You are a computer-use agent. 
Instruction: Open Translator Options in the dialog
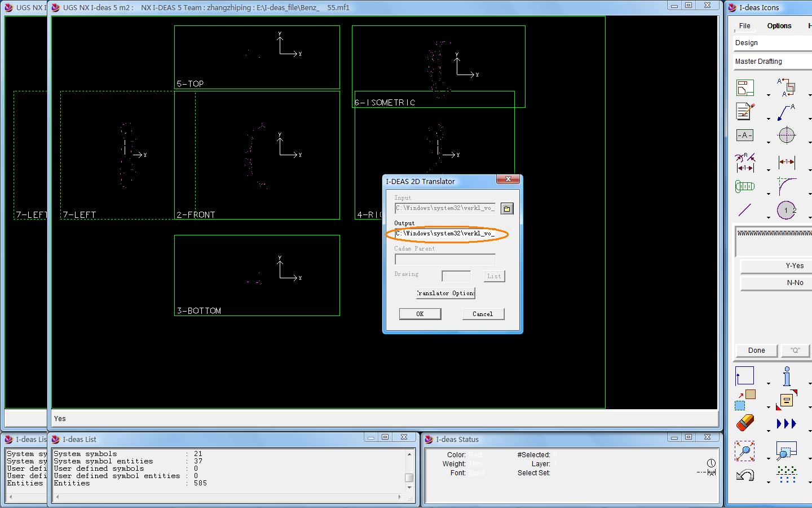click(445, 293)
